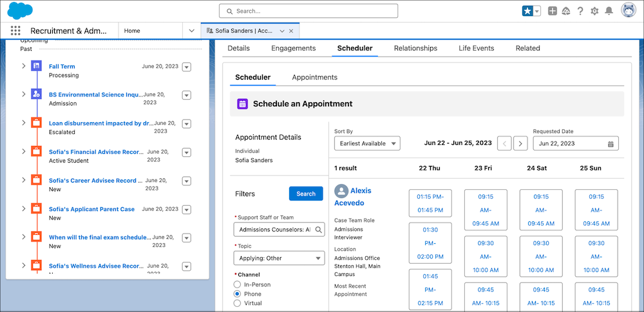
Task: Open Topic Applying: Other dropdown
Action: tap(279, 258)
